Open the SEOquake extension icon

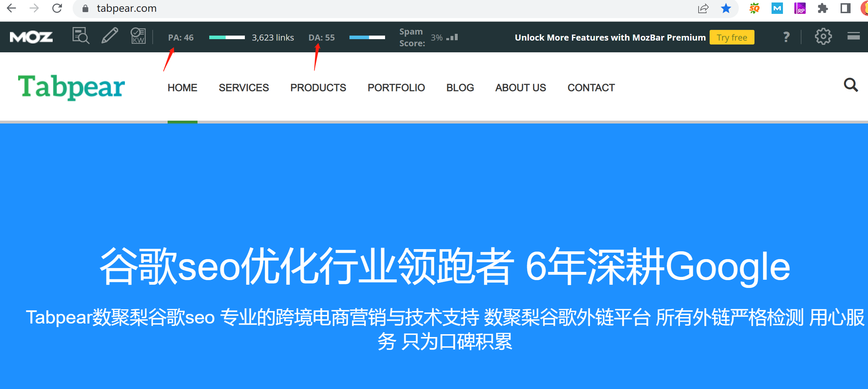[754, 8]
